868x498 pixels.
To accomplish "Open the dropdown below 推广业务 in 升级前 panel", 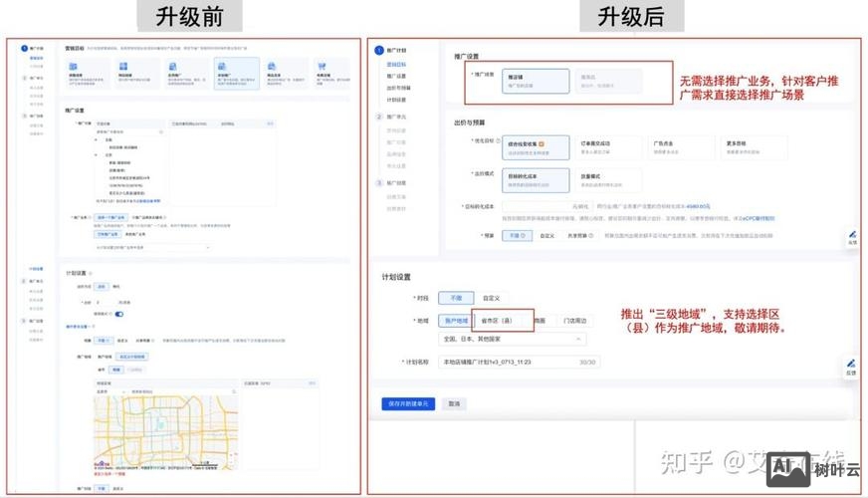I will point(151,247).
